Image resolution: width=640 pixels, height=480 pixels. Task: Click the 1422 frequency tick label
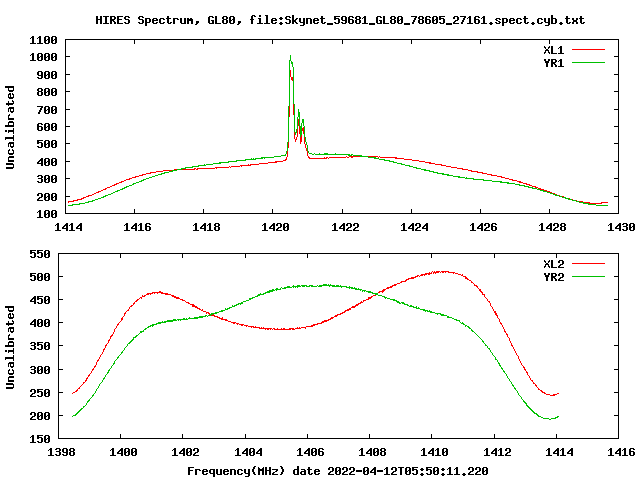tap(345, 227)
